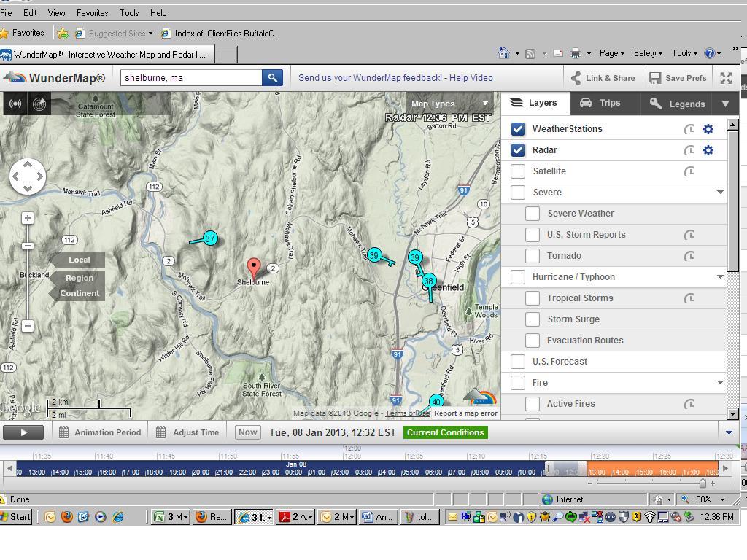
Task: Open the Animation Period calendar
Action: pyautogui.click(x=100, y=432)
